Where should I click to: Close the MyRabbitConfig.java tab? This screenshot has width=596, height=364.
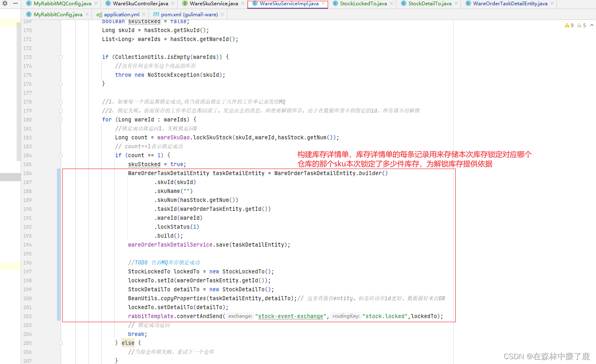point(87,15)
